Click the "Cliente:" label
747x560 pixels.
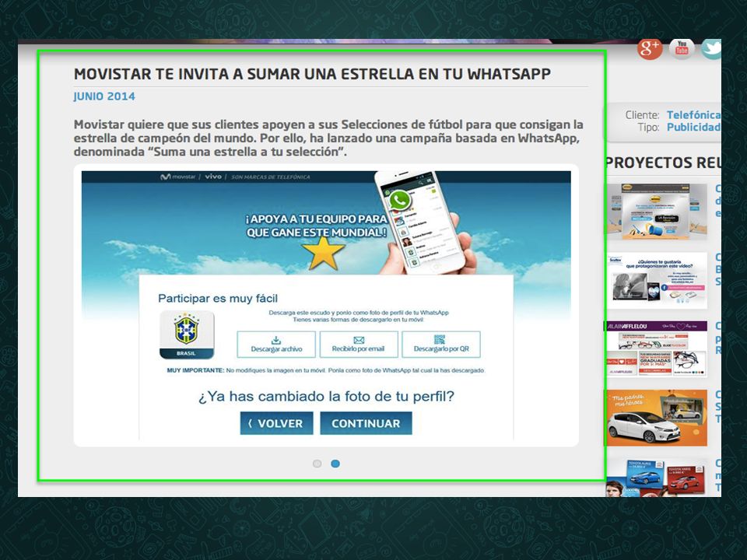click(642, 115)
